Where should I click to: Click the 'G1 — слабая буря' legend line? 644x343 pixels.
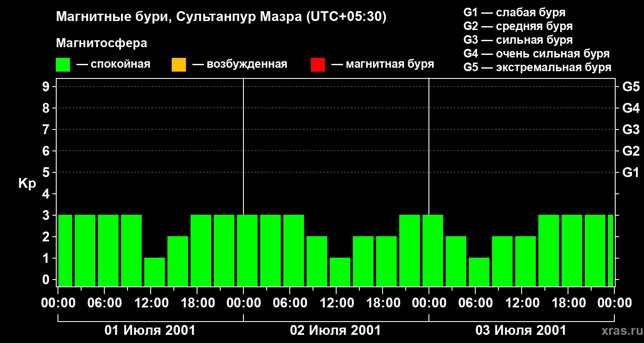(x=514, y=12)
